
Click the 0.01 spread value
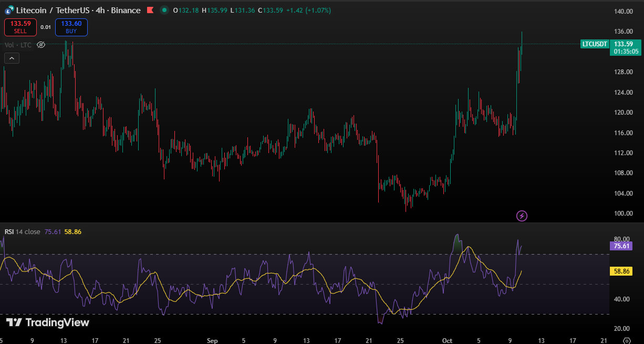tap(46, 27)
